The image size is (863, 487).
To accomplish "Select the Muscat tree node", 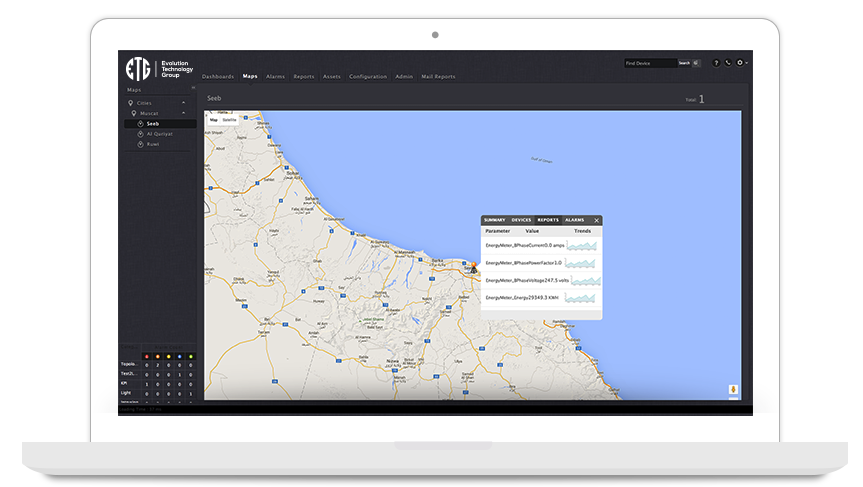I will click(x=149, y=113).
